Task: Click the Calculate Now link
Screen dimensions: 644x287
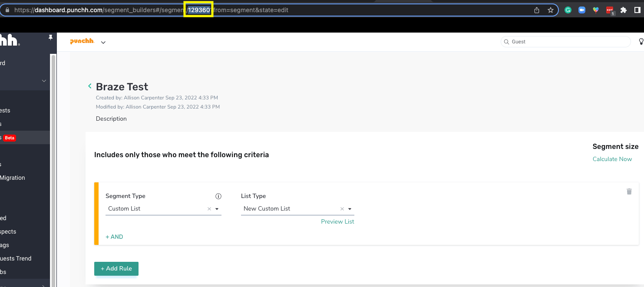Action: pyautogui.click(x=612, y=159)
